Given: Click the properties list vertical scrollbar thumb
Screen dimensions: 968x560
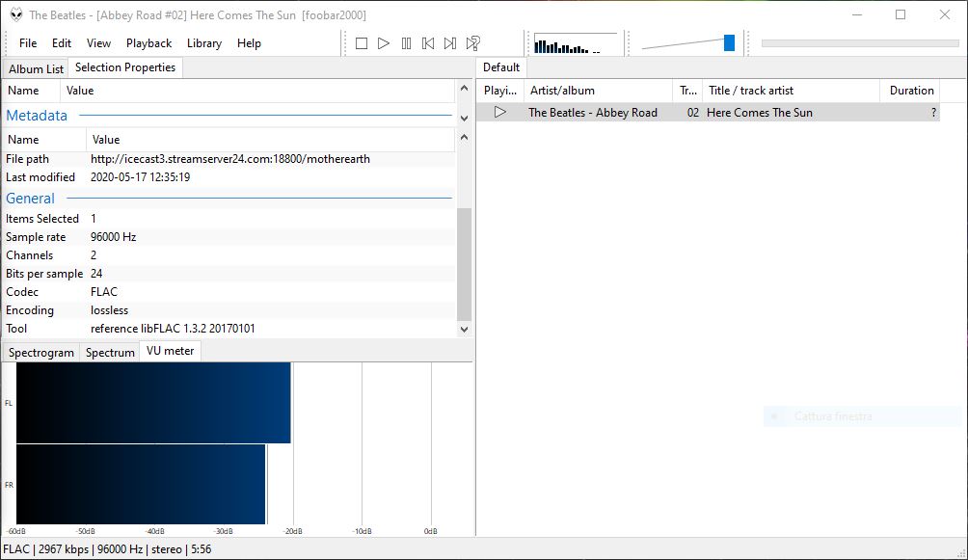Looking at the screenshot, I should pos(465,264).
